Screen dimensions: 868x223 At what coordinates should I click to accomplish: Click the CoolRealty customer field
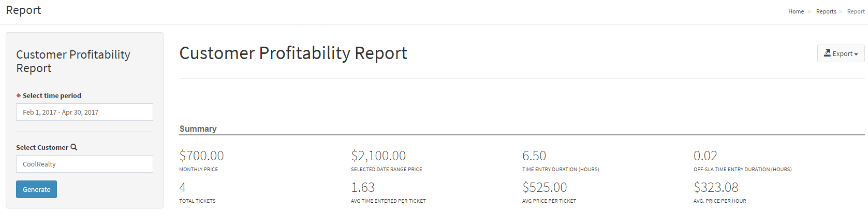pyautogui.click(x=84, y=164)
